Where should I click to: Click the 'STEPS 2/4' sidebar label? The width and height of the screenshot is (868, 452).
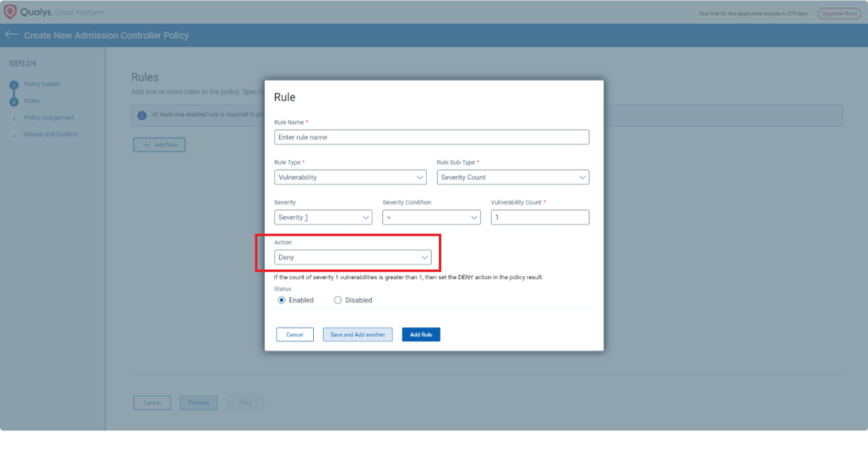coord(23,63)
